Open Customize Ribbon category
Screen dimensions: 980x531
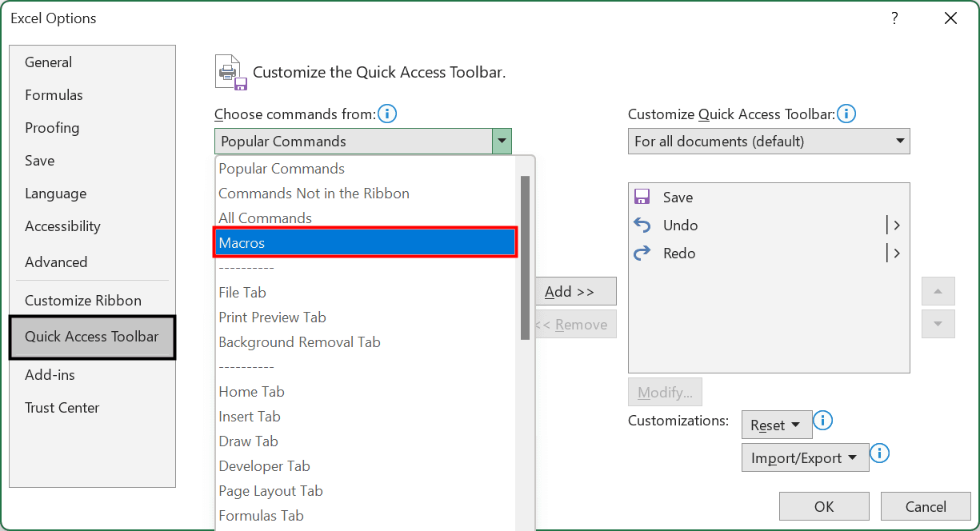pos(92,300)
